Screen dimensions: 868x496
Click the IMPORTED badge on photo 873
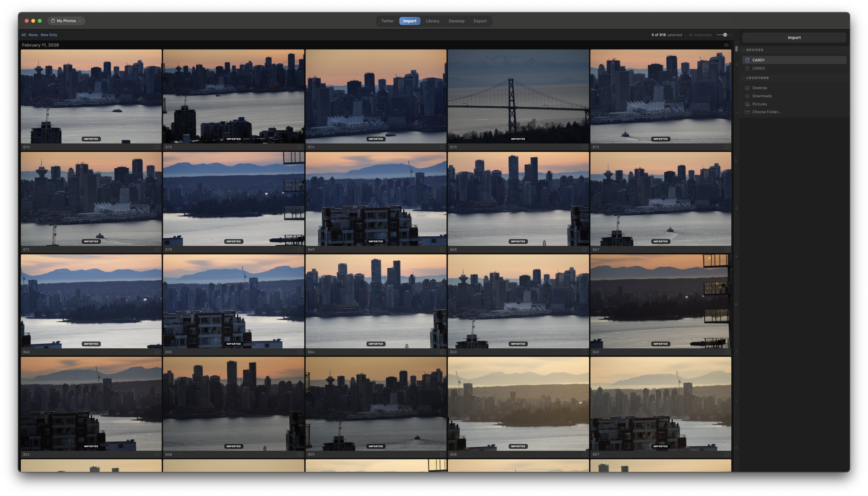point(518,139)
